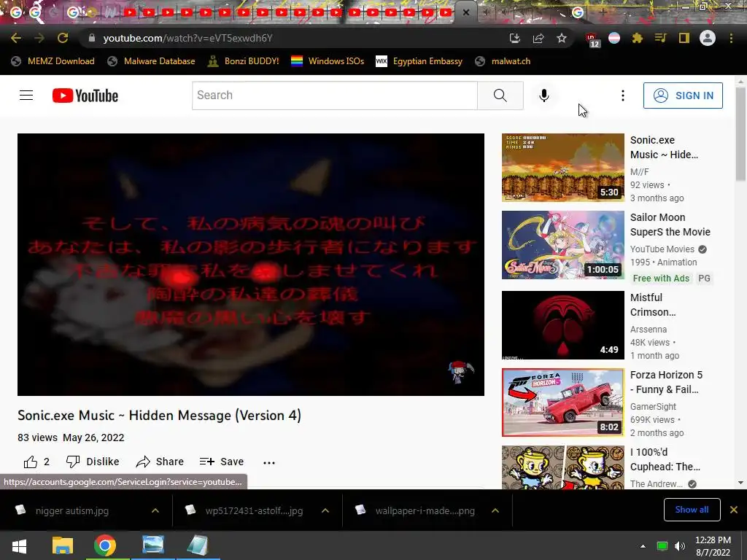
Task: Share the Sonic.exe video
Action: click(x=160, y=462)
